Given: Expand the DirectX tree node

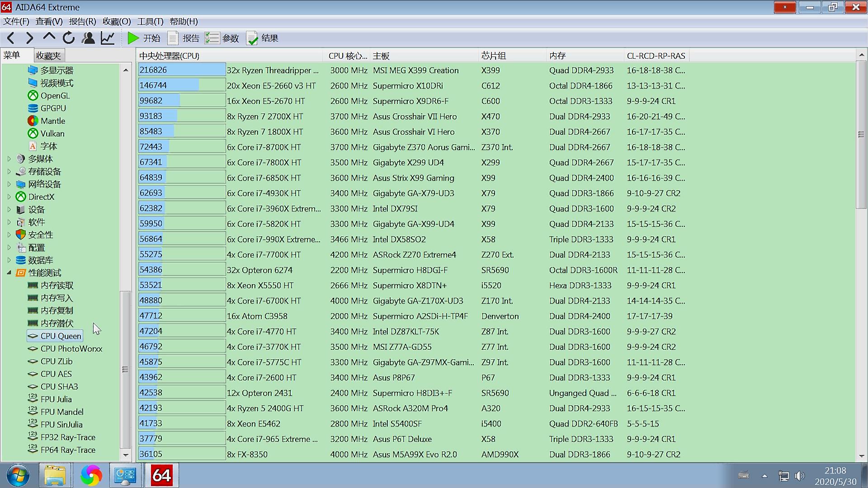Looking at the screenshot, I should coord(9,197).
